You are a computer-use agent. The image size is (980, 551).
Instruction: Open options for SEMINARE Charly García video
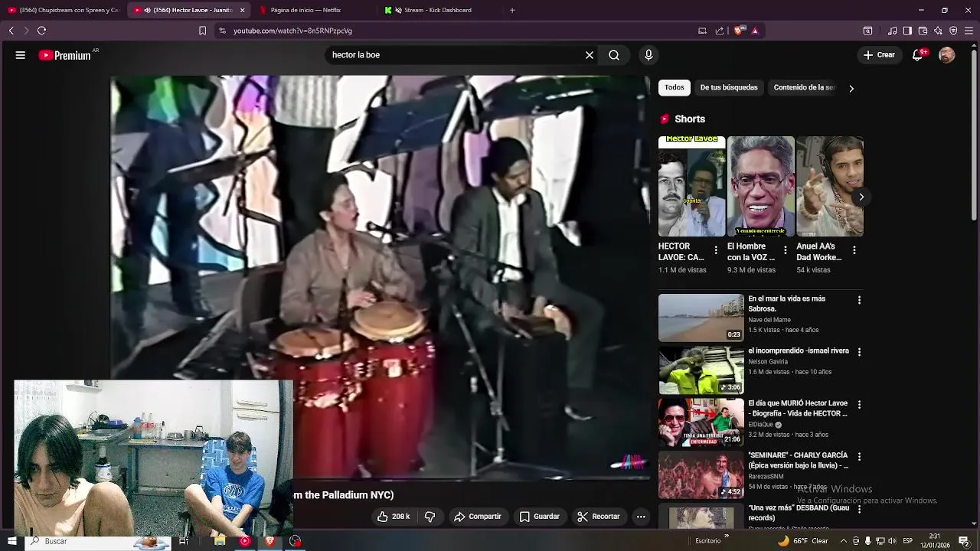coord(859,456)
